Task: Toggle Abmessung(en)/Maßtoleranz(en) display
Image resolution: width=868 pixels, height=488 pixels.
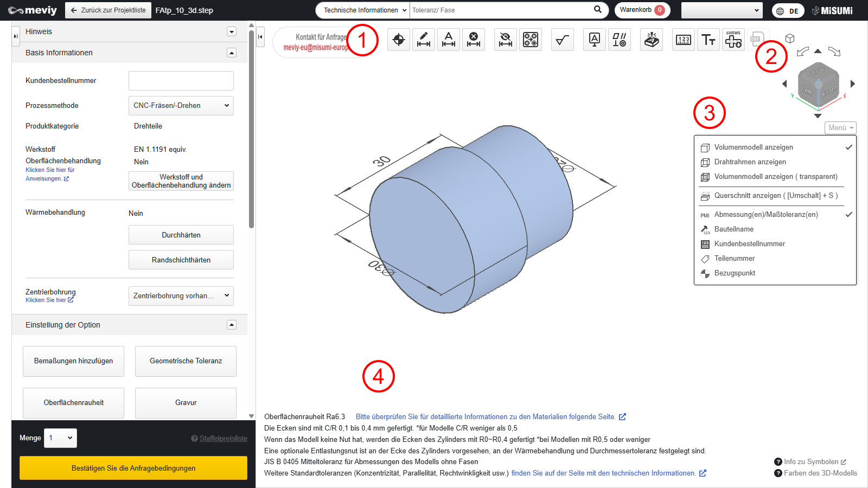Action: [765, 215]
